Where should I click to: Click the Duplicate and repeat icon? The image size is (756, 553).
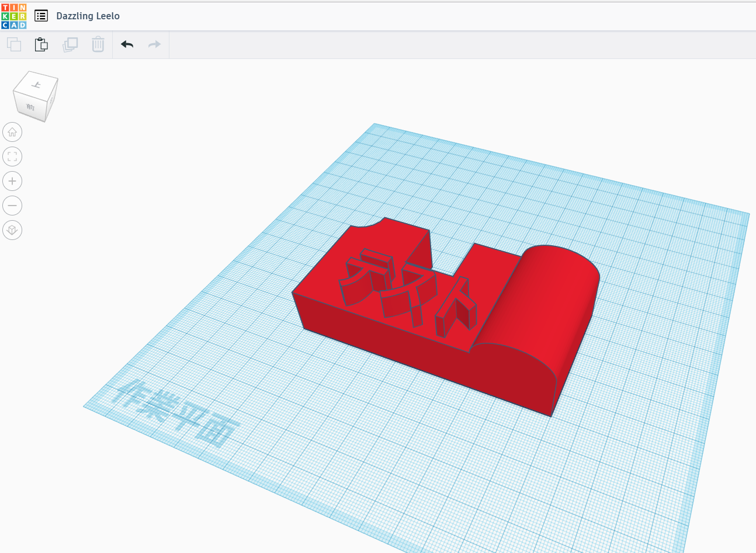[70, 44]
